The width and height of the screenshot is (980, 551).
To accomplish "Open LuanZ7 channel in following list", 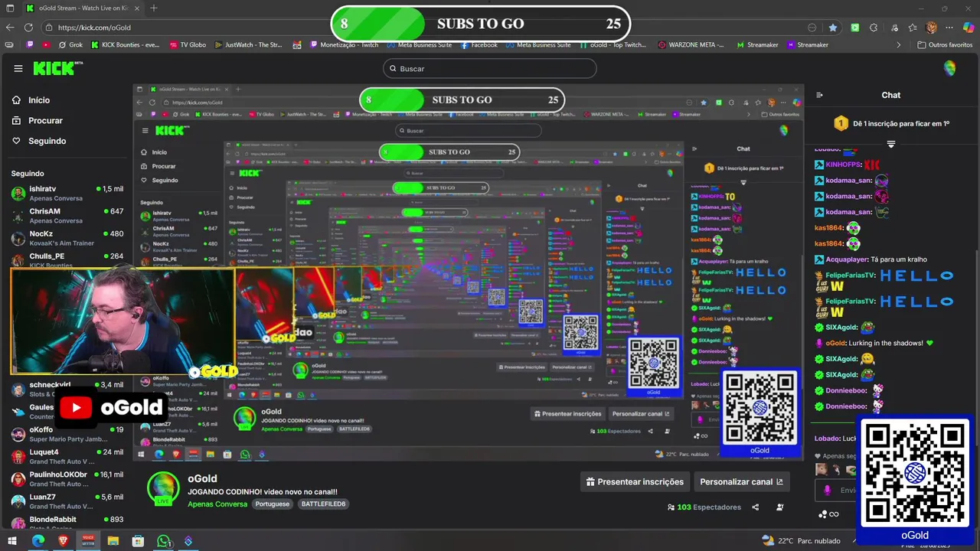I will coord(67,501).
